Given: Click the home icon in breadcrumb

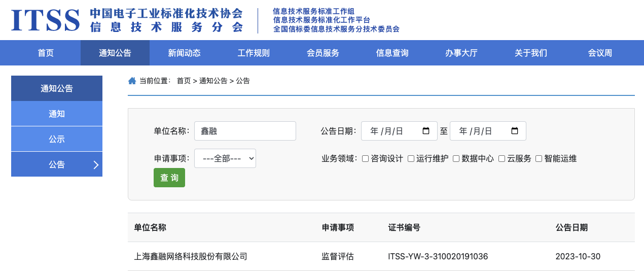Looking at the screenshot, I should [132, 81].
